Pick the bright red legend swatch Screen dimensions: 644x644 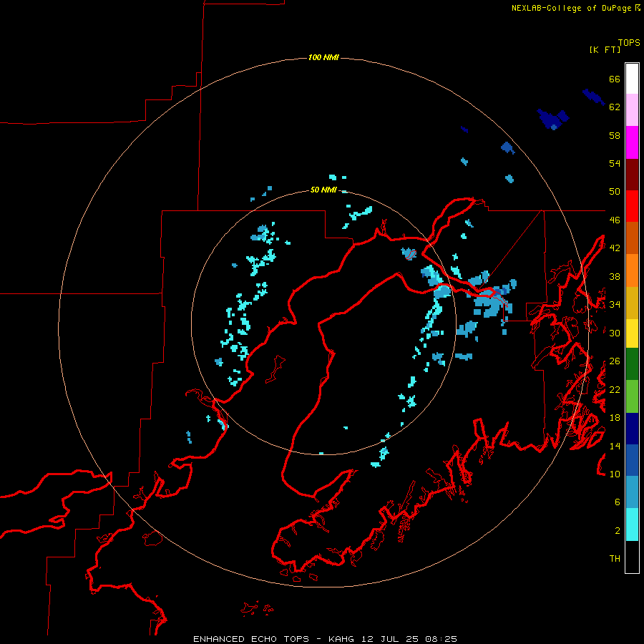point(632,206)
